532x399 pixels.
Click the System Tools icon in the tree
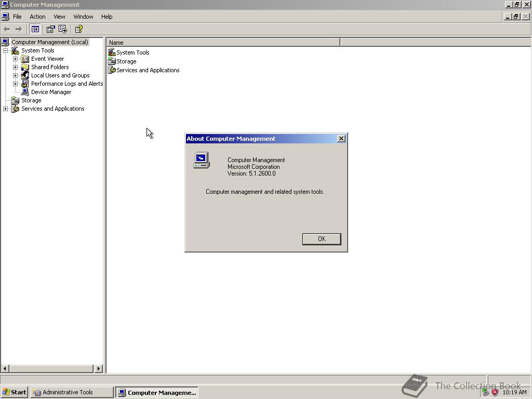click(15, 50)
